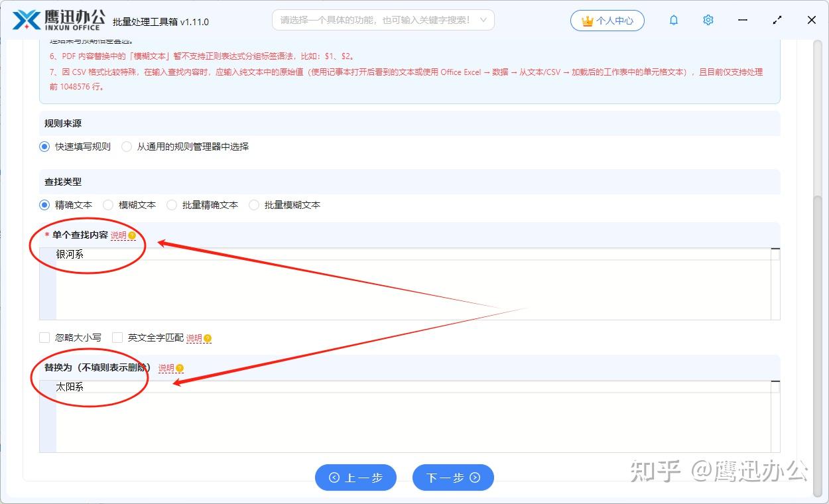This screenshot has height=504, width=829.
Task: Tick the 英文全字匹配 checkbox
Action: click(x=117, y=338)
